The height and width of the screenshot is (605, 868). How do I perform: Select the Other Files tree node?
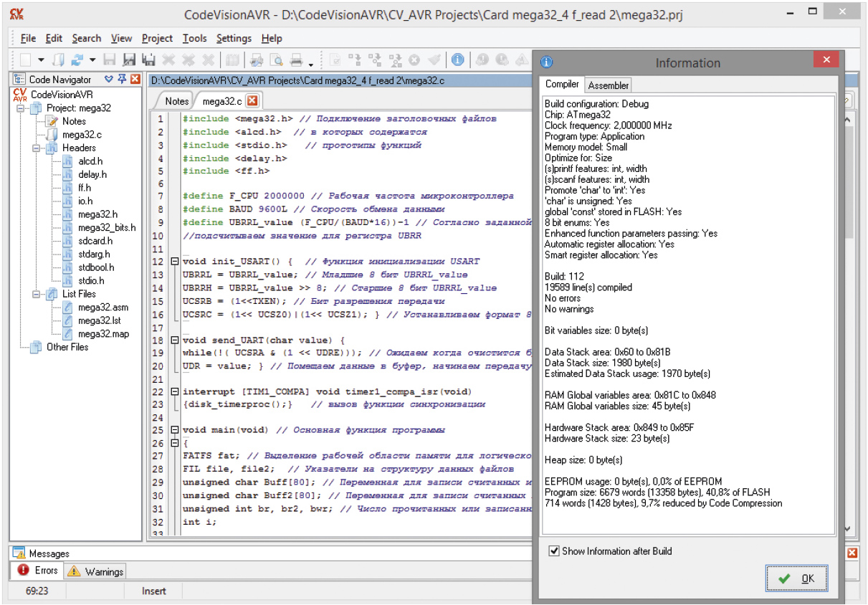(67, 347)
